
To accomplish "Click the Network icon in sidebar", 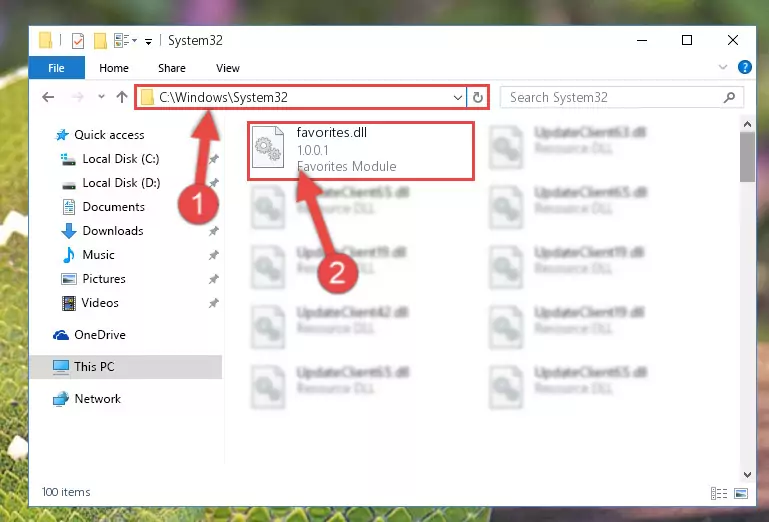I will pyautogui.click(x=61, y=399).
